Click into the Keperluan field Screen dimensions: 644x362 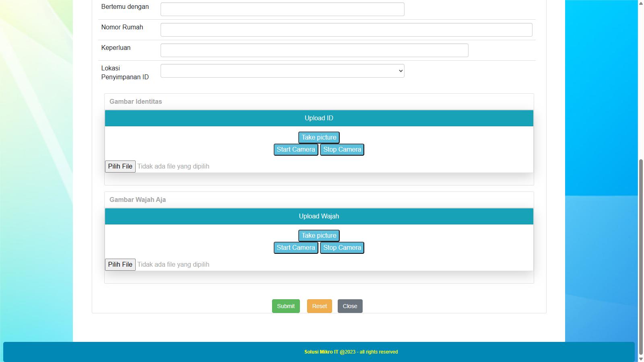coord(314,50)
